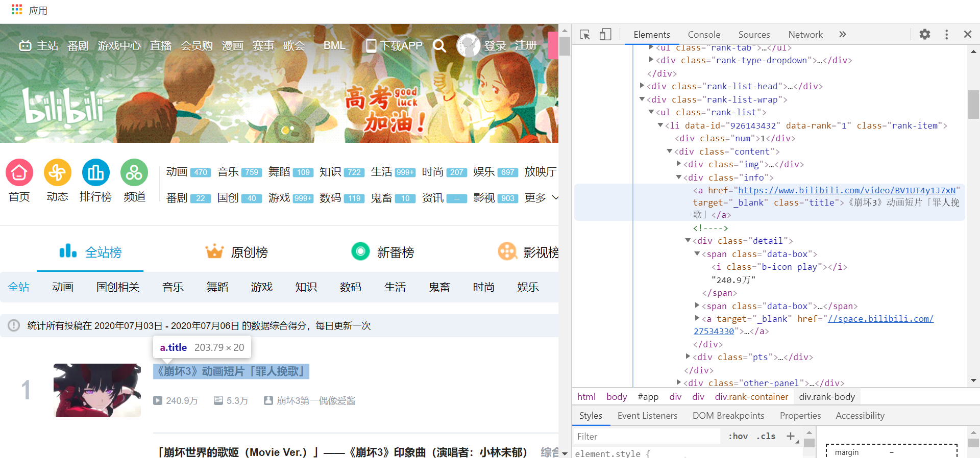This screenshot has height=458, width=980.
Task: Show more DevTools tabs chevron
Action: tap(843, 34)
